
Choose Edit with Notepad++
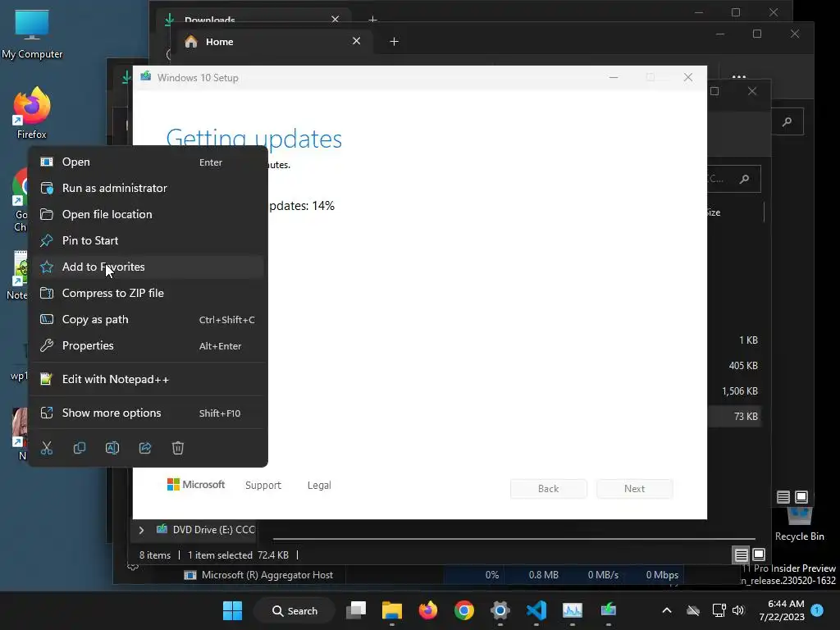click(148, 379)
